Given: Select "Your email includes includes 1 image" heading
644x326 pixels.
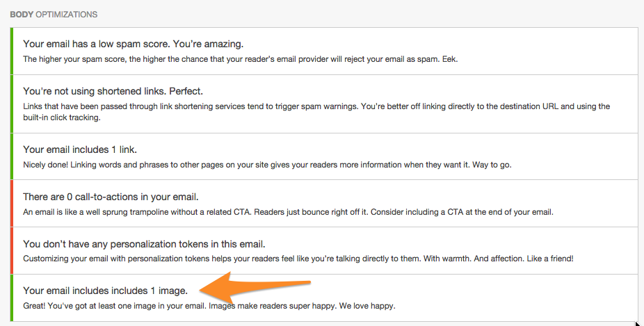Looking at the screenshot, I should click(106, 291).
